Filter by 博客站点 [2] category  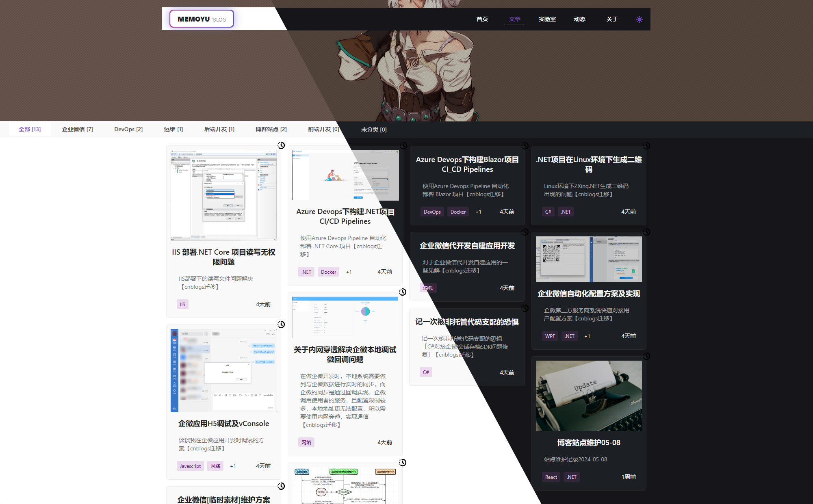coord(271,129)
